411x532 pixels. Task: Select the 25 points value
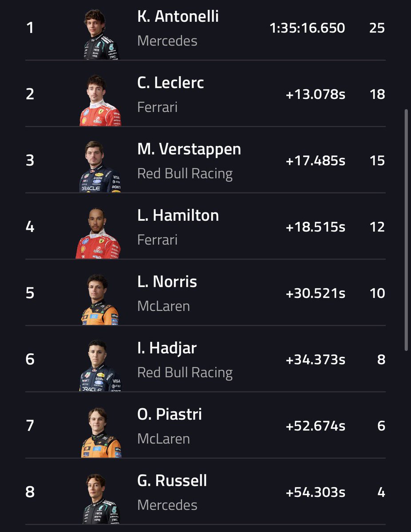pyautogui.click(x=377, y=28)
